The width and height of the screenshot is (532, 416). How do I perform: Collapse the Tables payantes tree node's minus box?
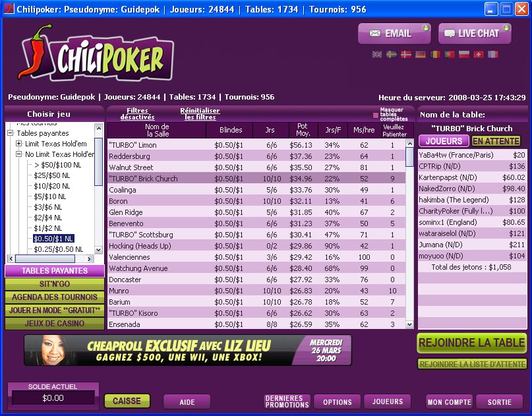coord(11,133)
